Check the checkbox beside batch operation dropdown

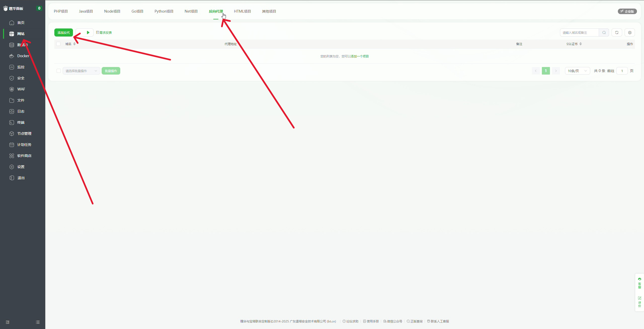click(59, 71)
